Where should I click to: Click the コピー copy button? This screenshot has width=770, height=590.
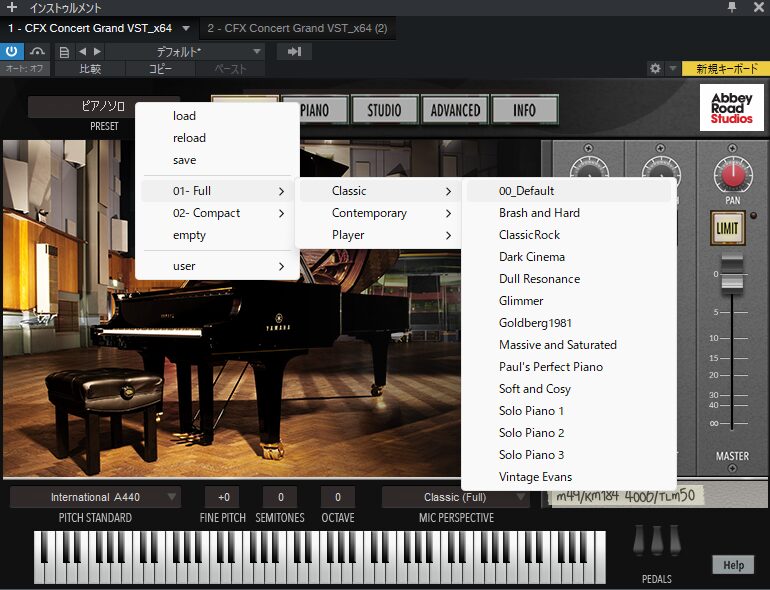point(160,69)
